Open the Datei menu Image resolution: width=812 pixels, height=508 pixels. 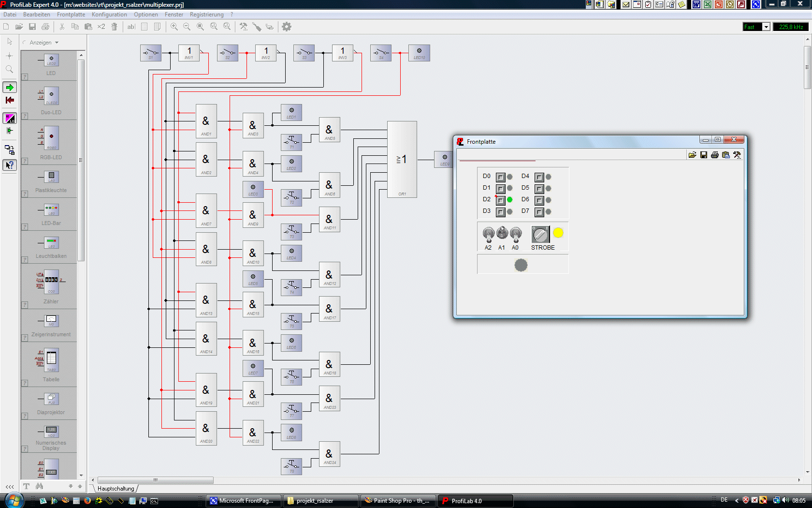(x=10, y=15)
